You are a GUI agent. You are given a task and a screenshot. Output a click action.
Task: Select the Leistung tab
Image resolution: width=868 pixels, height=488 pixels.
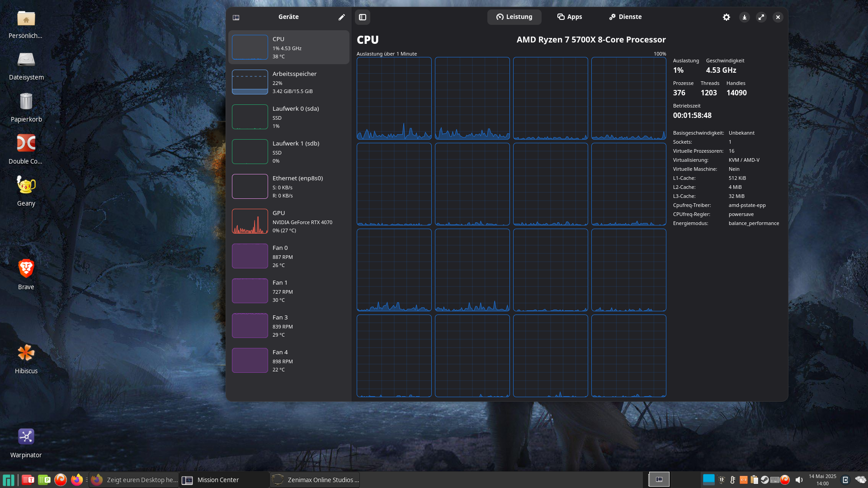pos(514,17)
